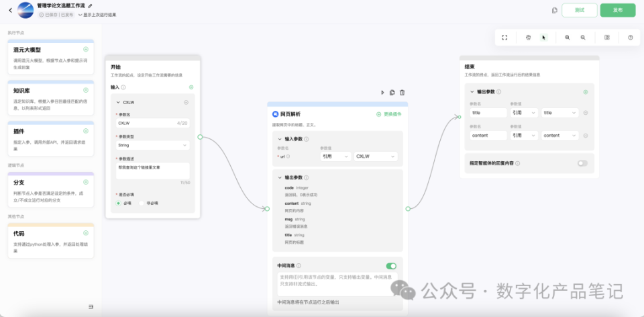644x317 pixels.
Task: Show the info tooltip next to 输入
Action: point(123,87)
